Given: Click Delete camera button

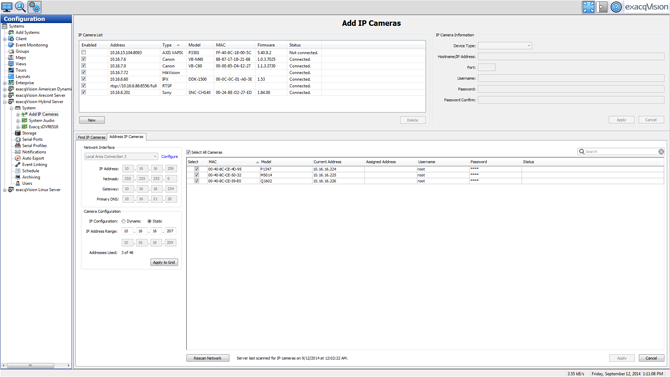Looking at the screenshot, I should pyautogui.click(x=413, y=120).
